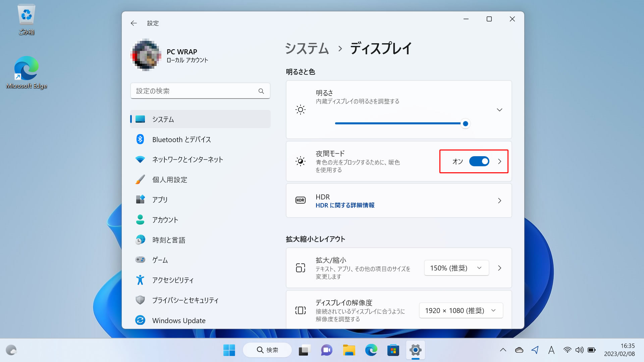Open the HDR に関する詳細情報 link

tap(345, 205)
